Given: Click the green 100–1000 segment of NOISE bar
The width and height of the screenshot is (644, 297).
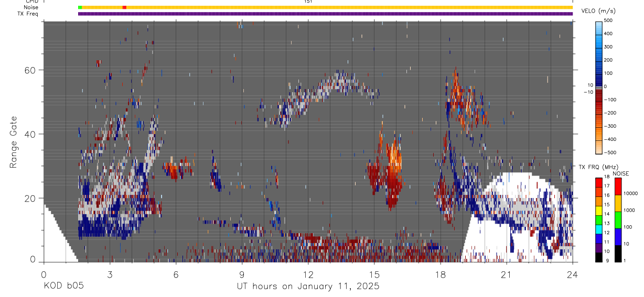Looking at the screenshot, I should tap(617, 220).
